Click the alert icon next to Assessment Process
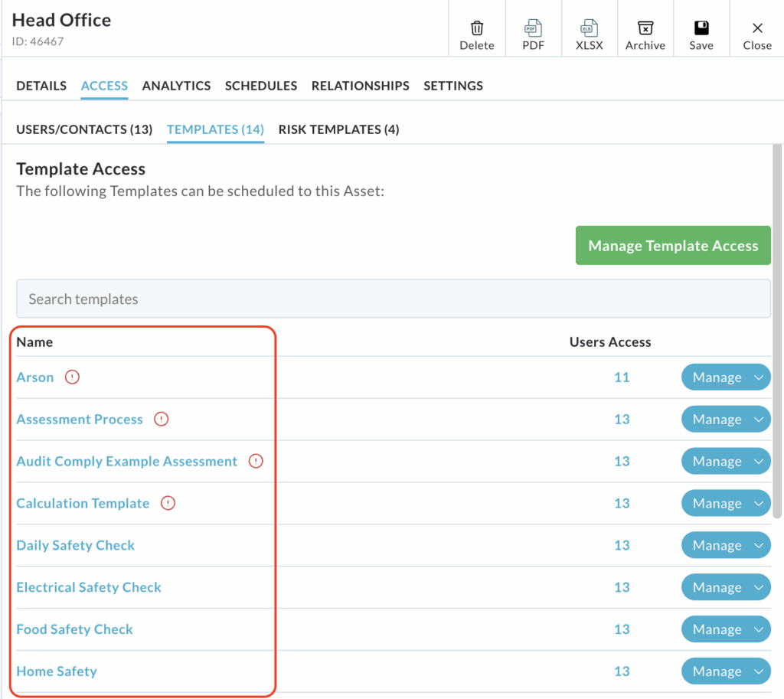 (161, 420)
